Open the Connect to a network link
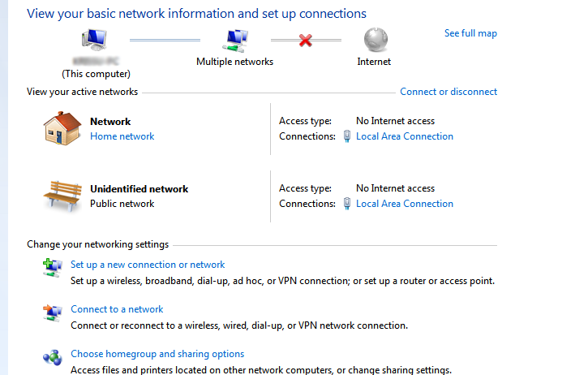The height and width of the screenshot is (375, 588). pos(117,309)
